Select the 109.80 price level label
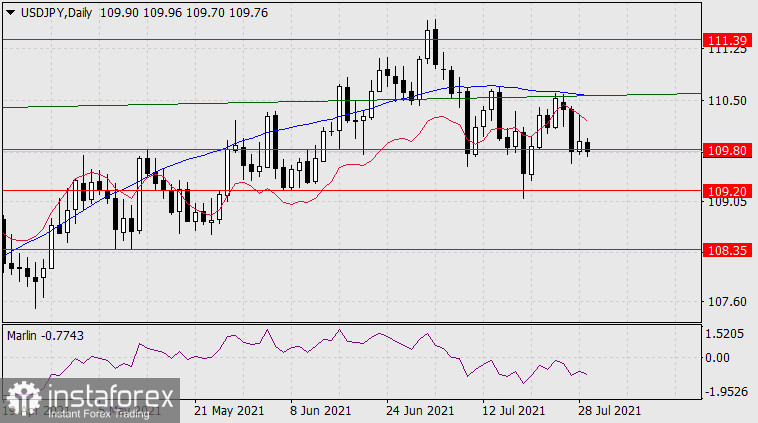Image resolution: width=758 pixels, height=423 pixels. coord(725,150)
